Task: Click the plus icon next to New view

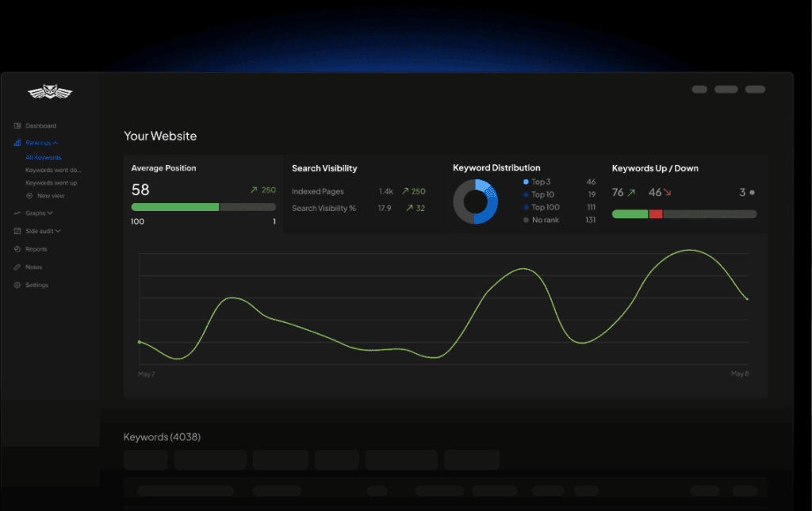Action: [x=28, y=195]
